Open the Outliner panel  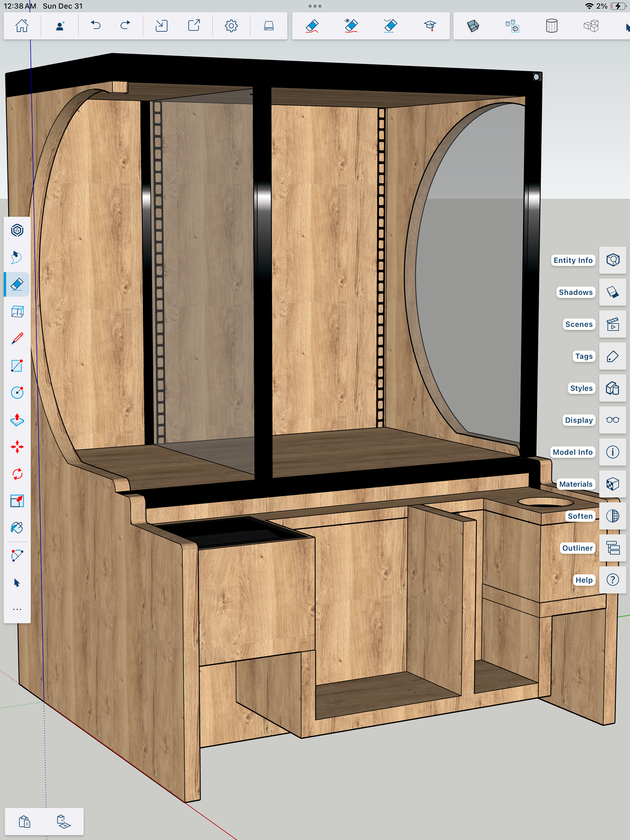613,548
